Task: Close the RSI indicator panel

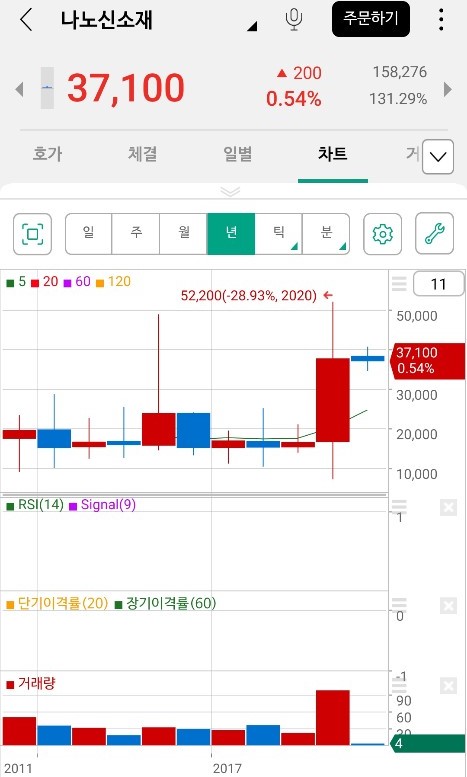Action: pyautogui.click(x=448, y=507)
